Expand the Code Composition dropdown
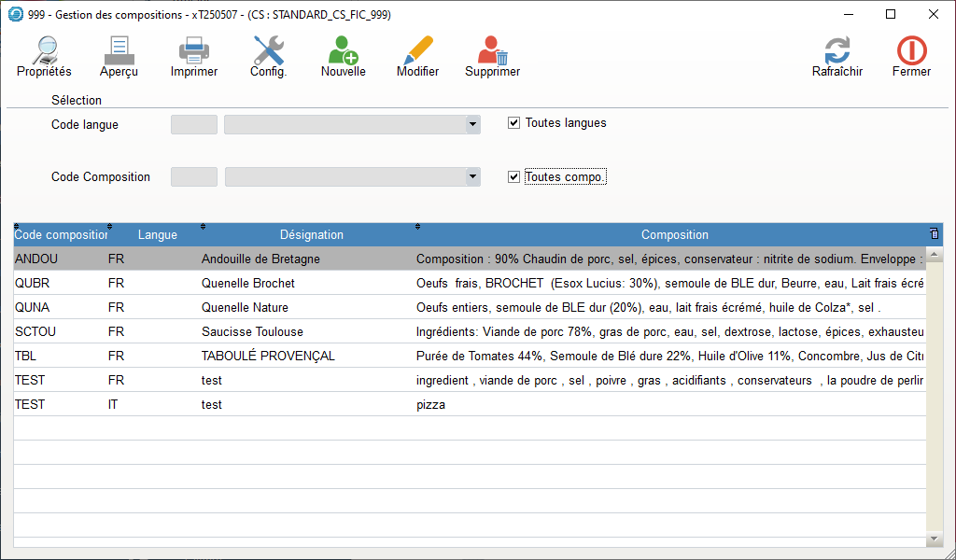 472,177
